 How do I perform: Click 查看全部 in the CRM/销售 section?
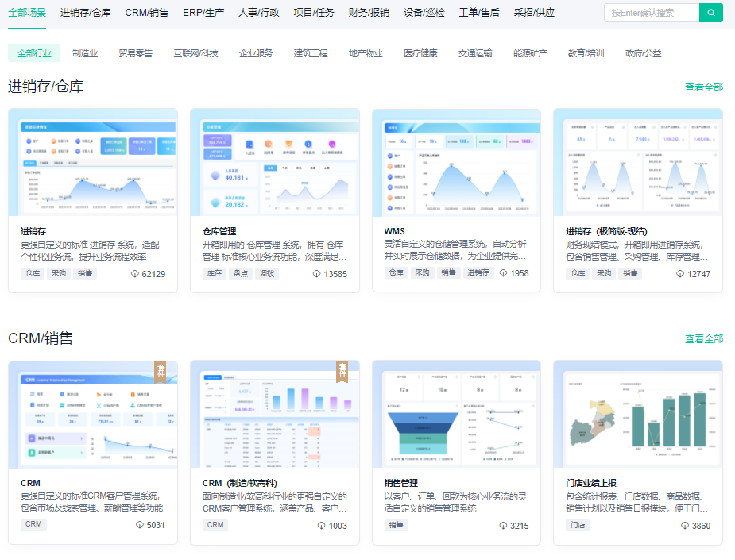click(704, 338)
